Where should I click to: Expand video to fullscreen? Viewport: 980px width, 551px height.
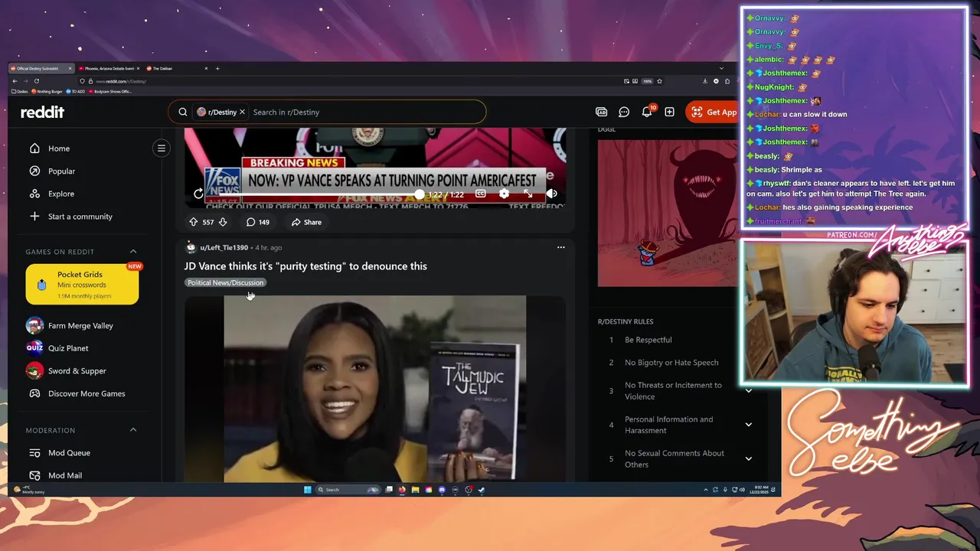coord(528,194)
